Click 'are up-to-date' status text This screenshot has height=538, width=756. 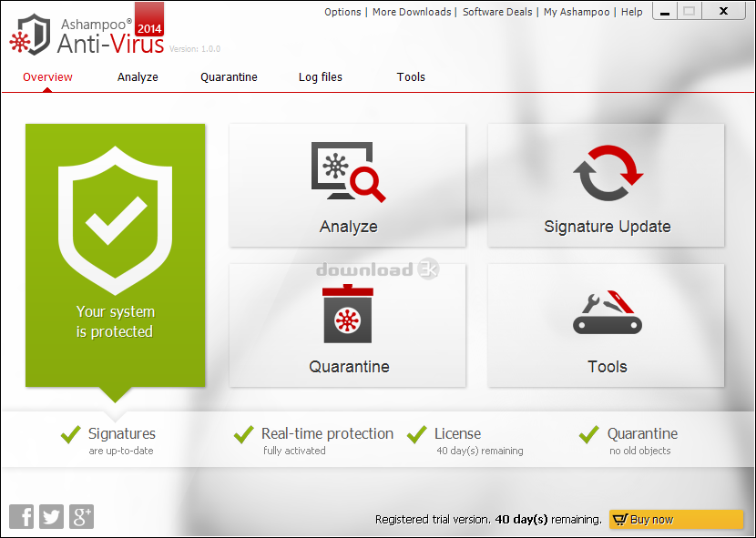(x=121, y=451)
